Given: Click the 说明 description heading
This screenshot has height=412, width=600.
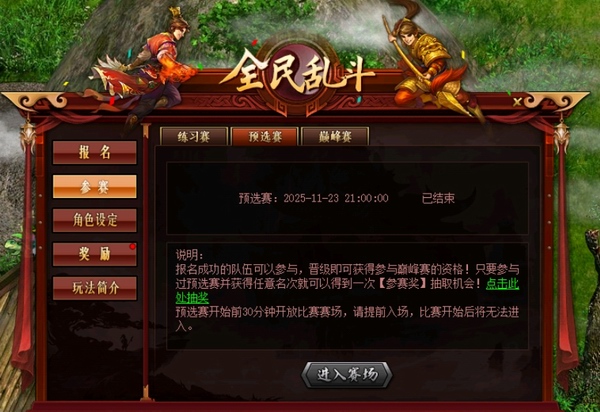Looking at the screenshot, I should [190, 255].
